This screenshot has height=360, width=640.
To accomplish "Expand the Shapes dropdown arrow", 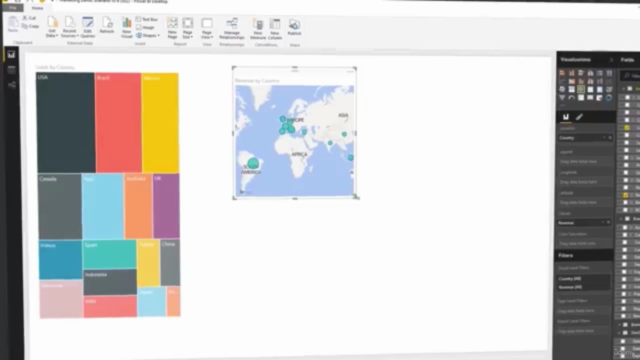I will tap(158, 36).
